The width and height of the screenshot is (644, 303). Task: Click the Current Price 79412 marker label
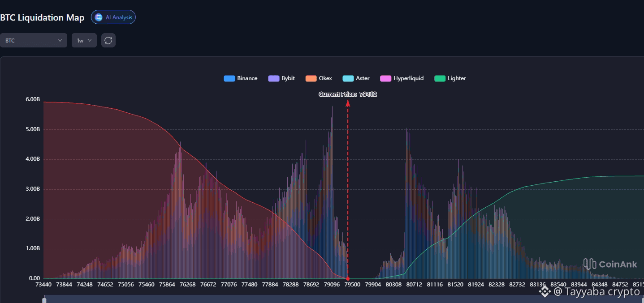coord(348,94)
